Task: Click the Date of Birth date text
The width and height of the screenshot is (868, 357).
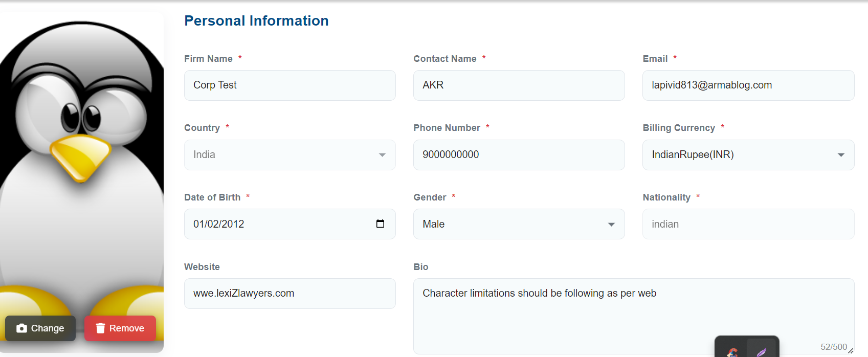Action: click(219, 225)
